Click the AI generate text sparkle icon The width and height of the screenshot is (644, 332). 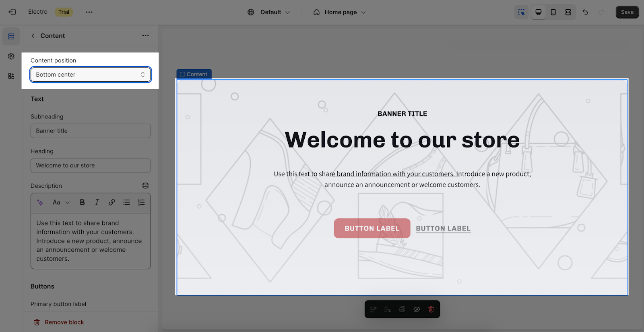[40, 202]
